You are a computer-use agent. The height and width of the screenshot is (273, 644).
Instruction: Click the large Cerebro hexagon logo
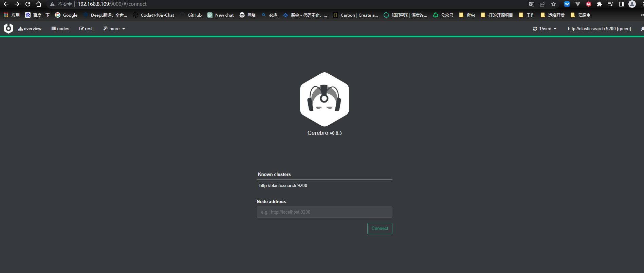pos(325,99)
